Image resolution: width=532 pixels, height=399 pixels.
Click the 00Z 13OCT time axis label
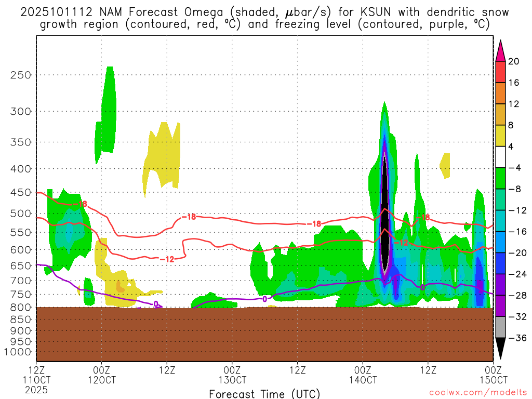tap(232, 375)
